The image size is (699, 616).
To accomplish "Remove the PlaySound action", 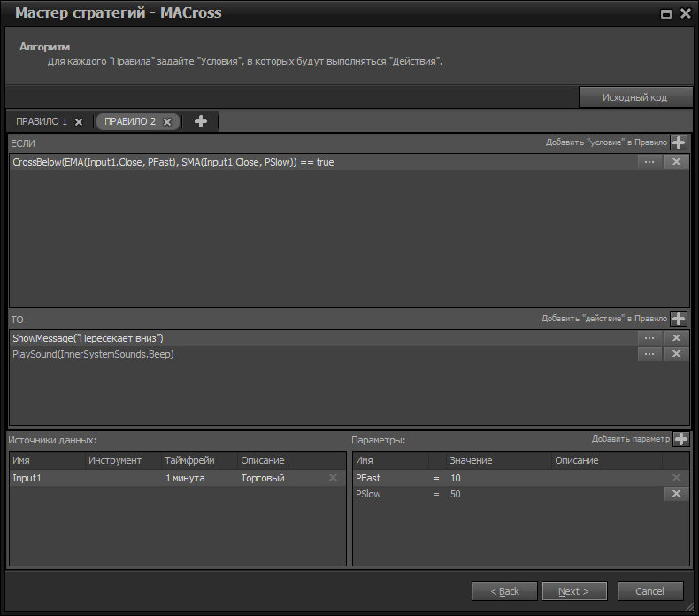I will (x=676, y=354).
